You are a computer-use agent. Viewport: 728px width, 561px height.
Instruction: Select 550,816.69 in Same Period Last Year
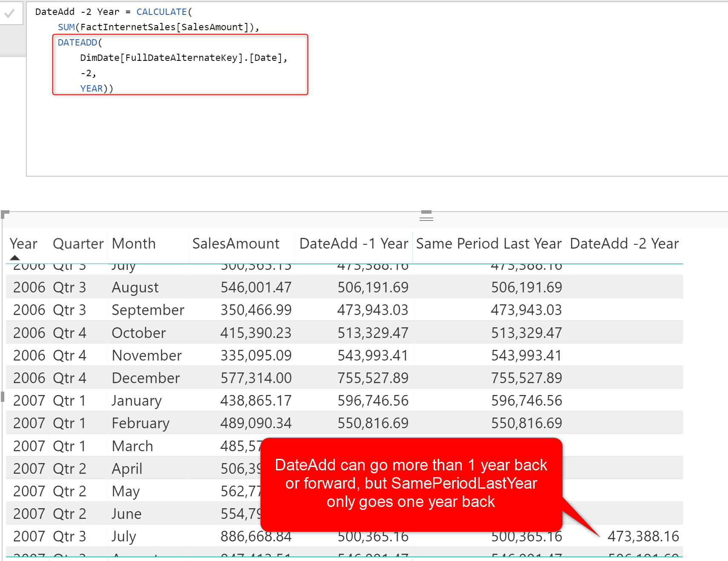point(527,423)
